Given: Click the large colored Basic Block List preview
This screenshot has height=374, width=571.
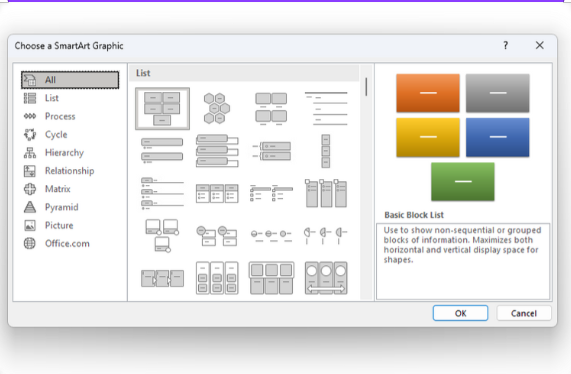Looking at the screenshot, I should pos(462,137).
